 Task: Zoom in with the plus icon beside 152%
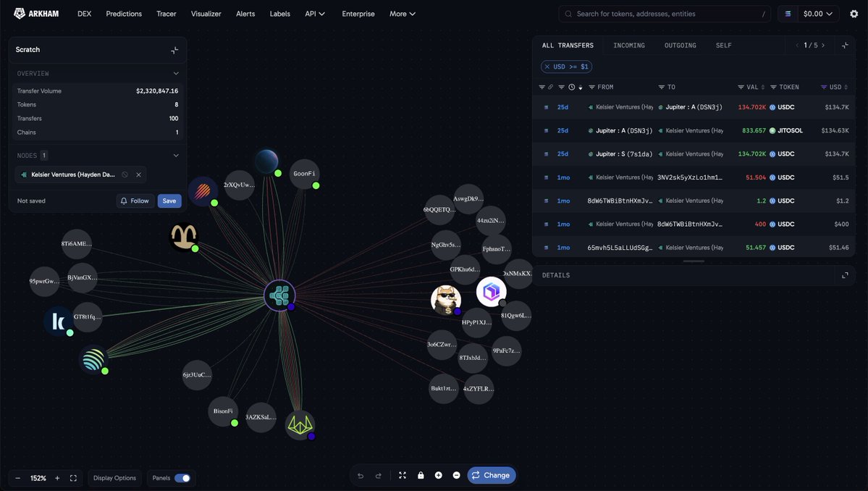coord(57,478)
